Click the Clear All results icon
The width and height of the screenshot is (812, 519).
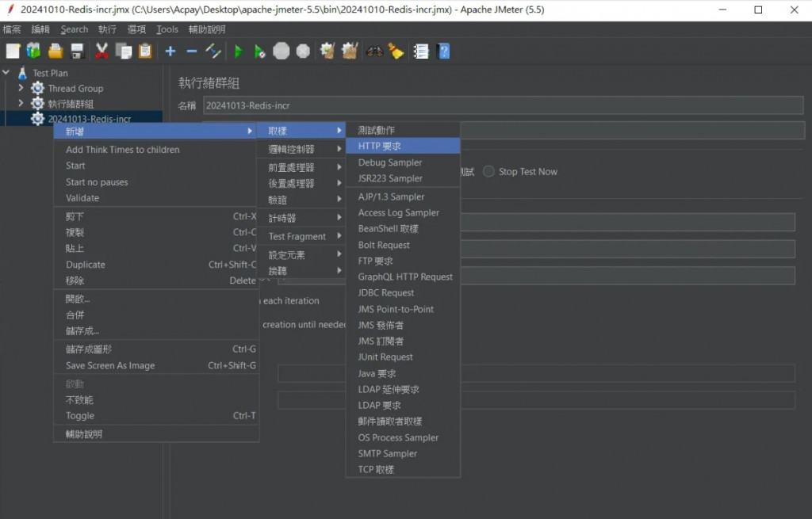[350, 52]
